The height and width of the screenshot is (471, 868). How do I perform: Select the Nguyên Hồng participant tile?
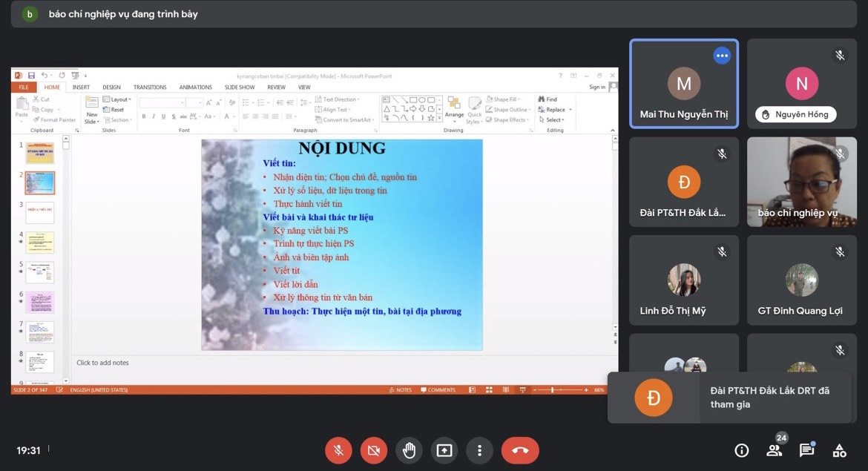click(801, 84)
